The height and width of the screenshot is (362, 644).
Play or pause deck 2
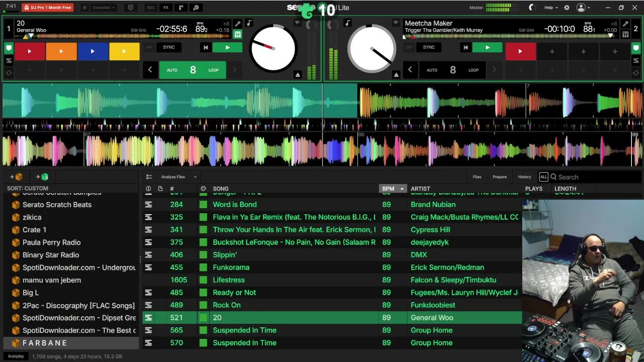click(487, 47)
